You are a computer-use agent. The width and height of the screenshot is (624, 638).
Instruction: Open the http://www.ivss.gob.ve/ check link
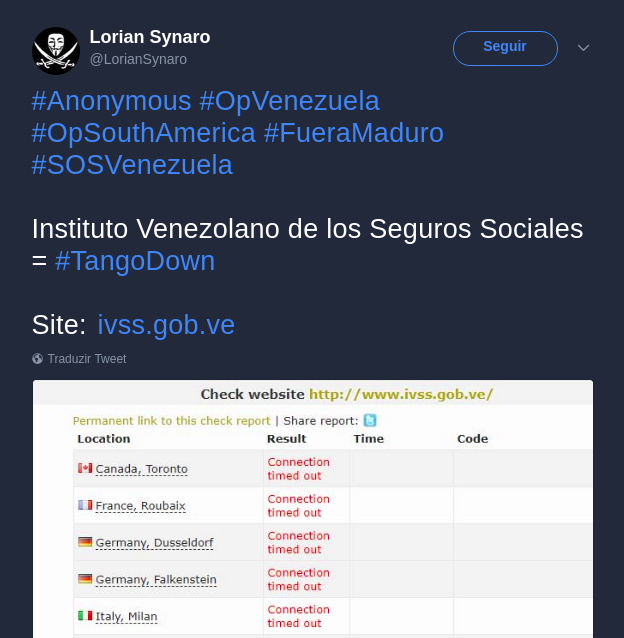[401, 394]
